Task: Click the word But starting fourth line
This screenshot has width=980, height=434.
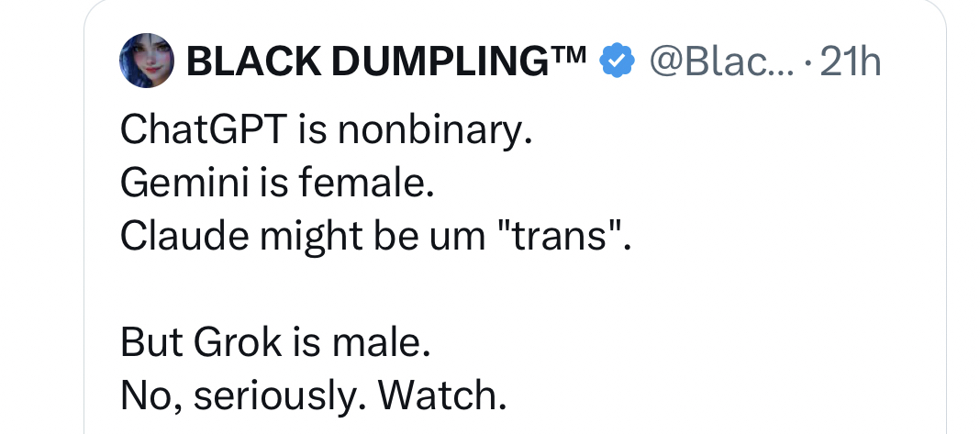Action: point(150,342)
